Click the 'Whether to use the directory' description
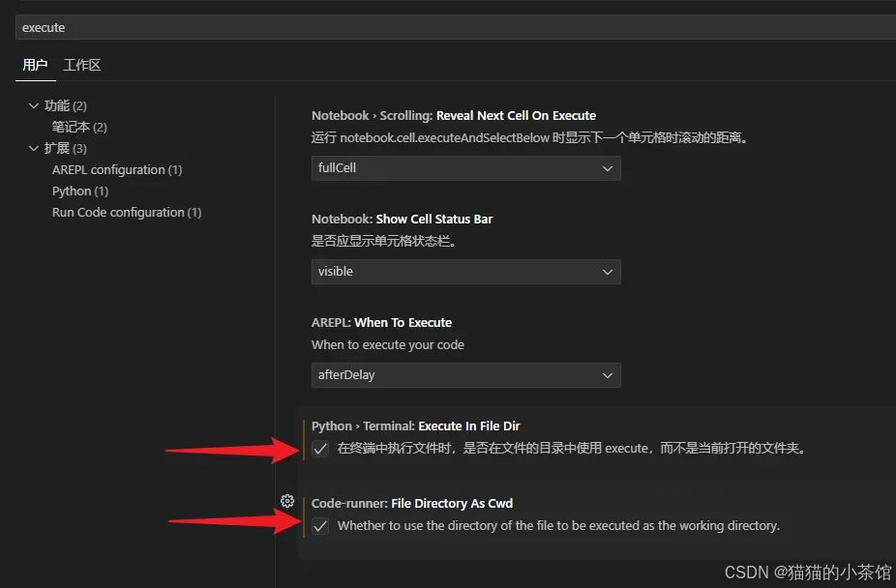 click(x=558, y=526)
